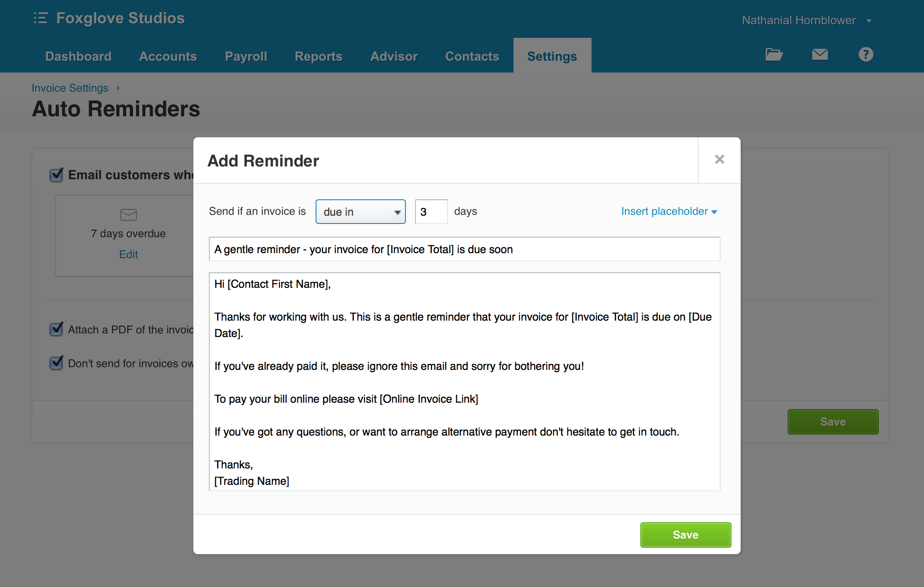Click Edit link under 7 days overdue
924x587 pixels.
coord(129,254)
